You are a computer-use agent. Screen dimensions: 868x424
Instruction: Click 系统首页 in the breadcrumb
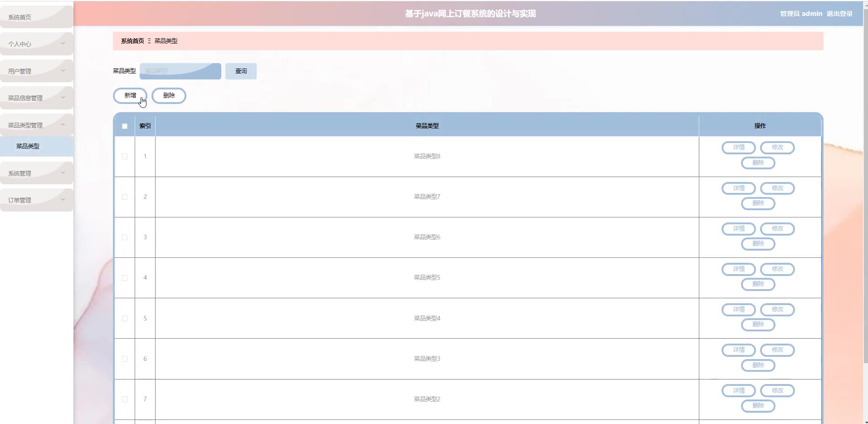tap(132, 41)
